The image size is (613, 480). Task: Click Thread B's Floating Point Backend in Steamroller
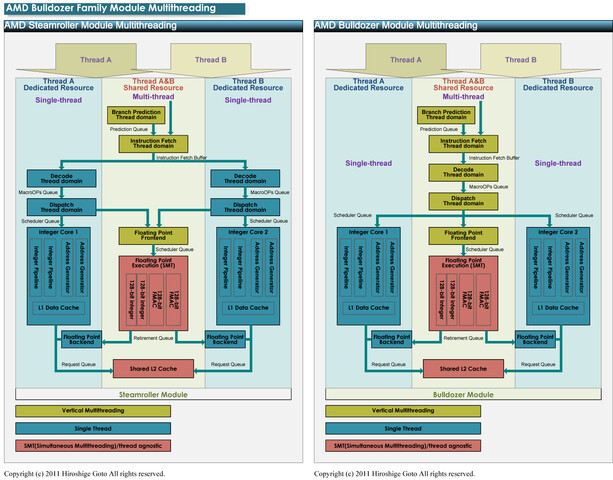(225, 339)
